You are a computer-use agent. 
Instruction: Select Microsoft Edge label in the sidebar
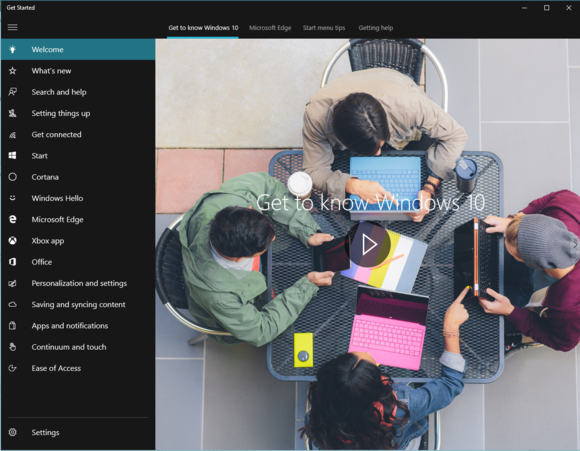pyautogui.click(x=57, y=219)
